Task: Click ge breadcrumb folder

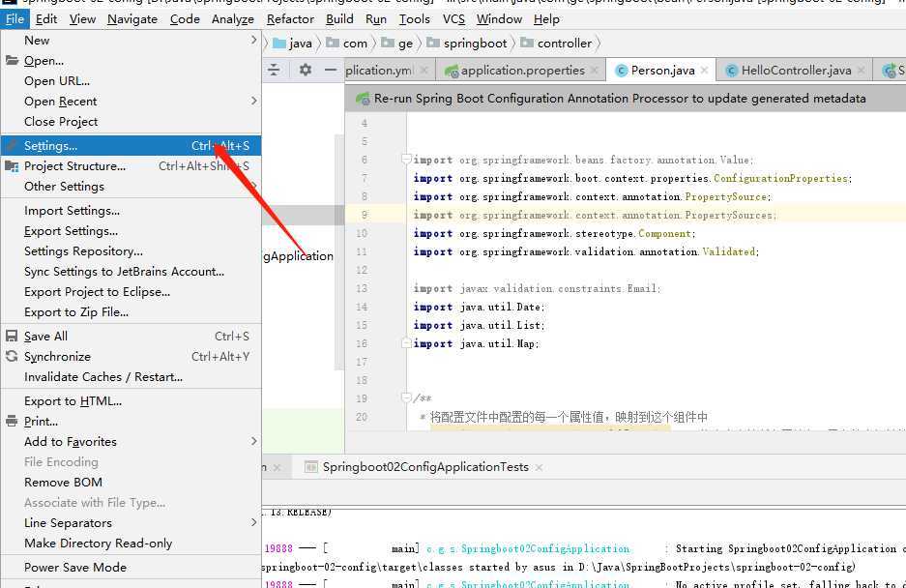Action: [x=397, y=44]
